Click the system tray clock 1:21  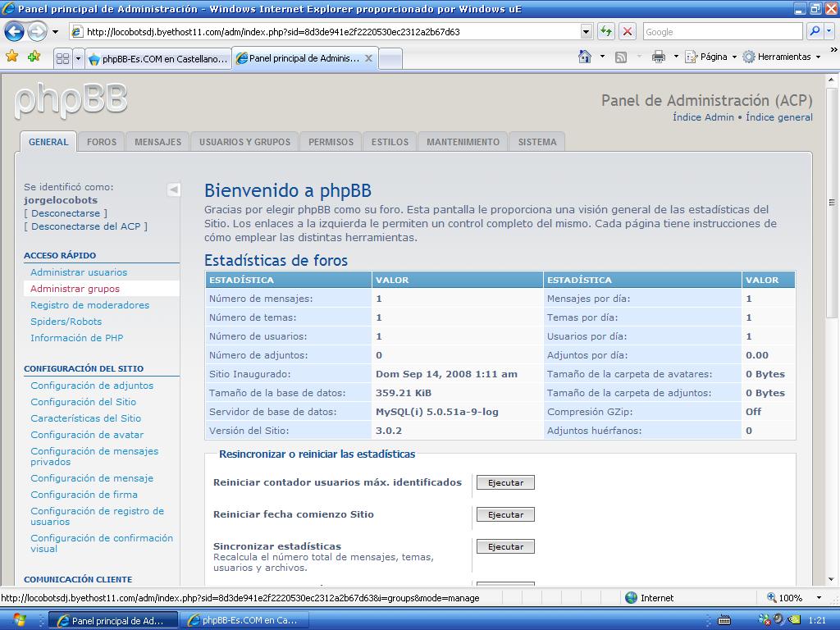(817, 620)
